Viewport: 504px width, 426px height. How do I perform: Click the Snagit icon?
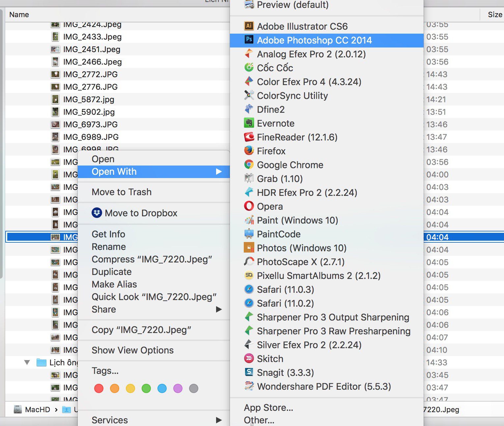pyautogui.click(x=249, y=372)
